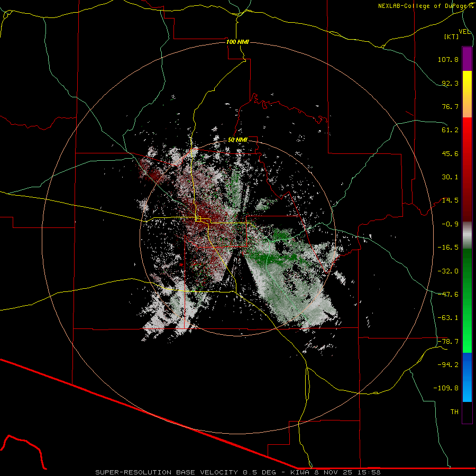
Task: Click the [KT] units label
Action: (452, 36)
